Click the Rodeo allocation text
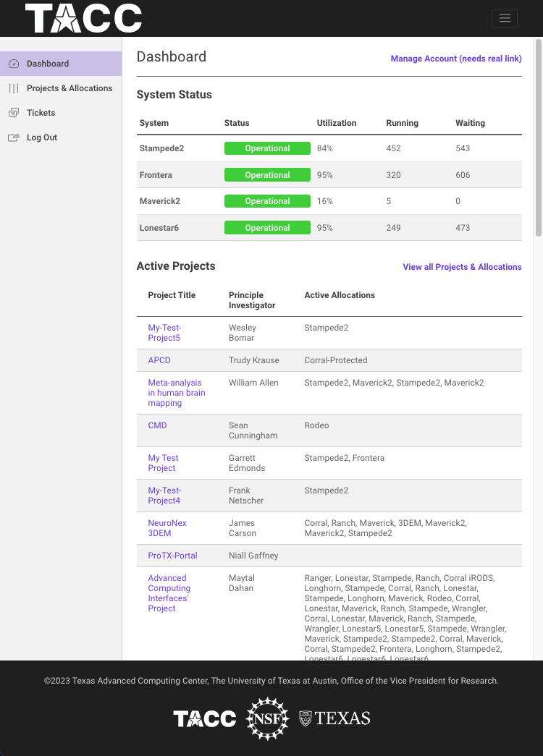Screen dimensions: 543x756 tap(316, 425)
